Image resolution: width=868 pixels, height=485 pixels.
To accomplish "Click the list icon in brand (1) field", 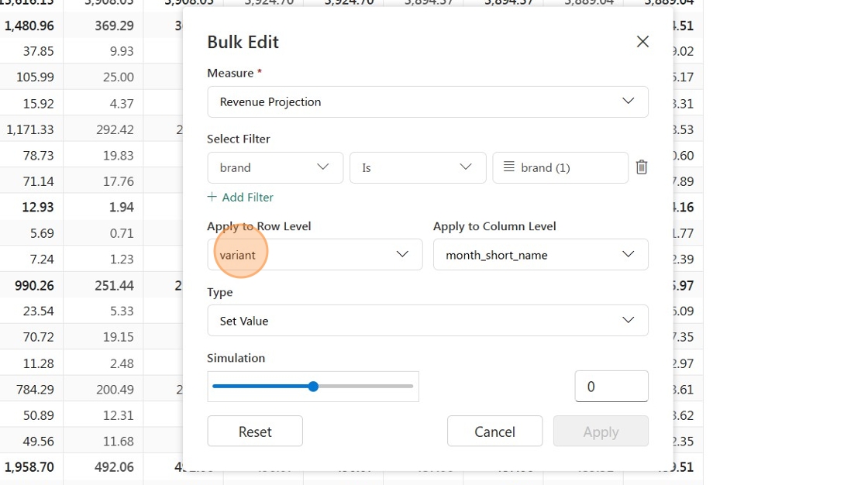I will pyautogui.click(x=508, y=167).
